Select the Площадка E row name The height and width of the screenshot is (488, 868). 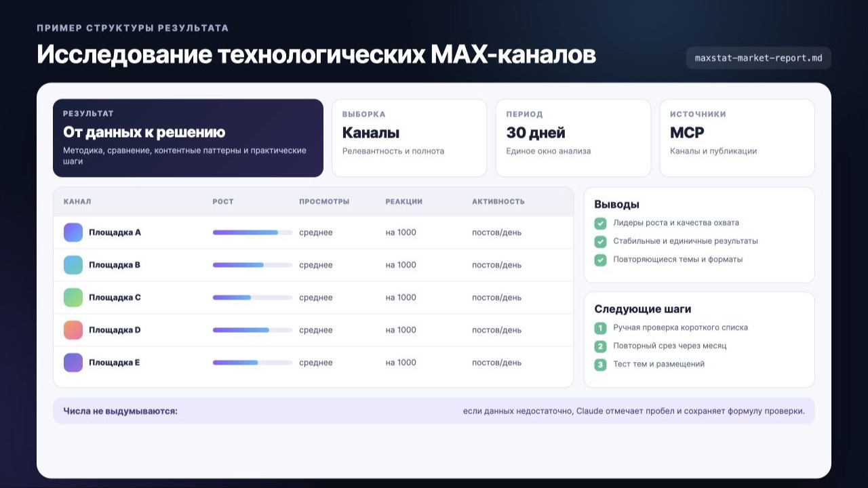pos(114,363)
